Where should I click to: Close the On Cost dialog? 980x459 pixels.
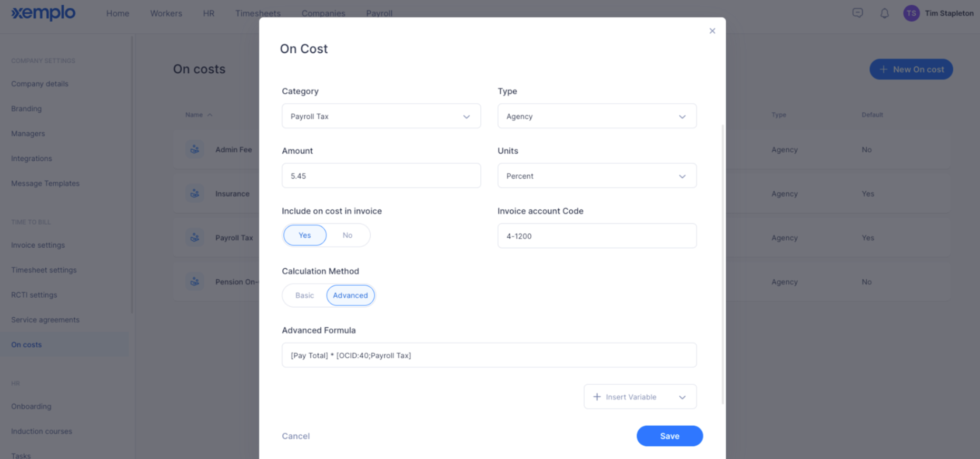click(712, 31)
